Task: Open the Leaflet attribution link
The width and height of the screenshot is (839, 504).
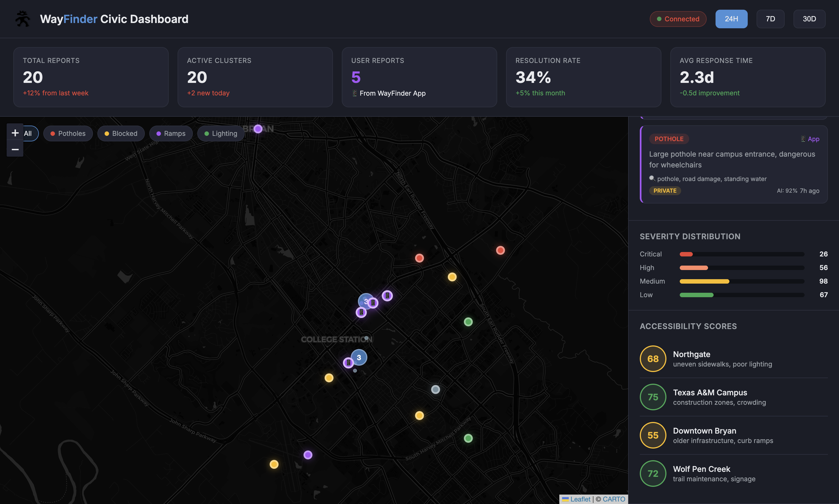Action: (x=580, y=499)
